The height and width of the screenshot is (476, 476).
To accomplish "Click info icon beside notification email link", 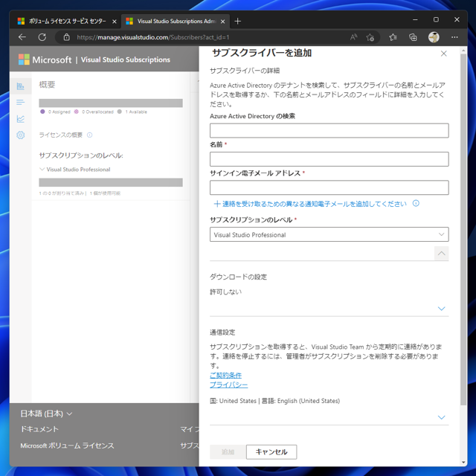I will (416, 203).
